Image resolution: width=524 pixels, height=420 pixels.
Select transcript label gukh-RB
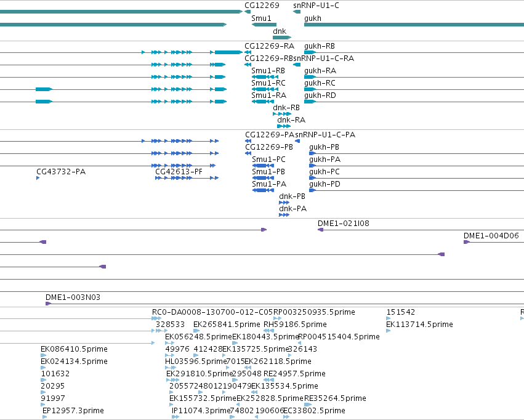coord(320,46)
